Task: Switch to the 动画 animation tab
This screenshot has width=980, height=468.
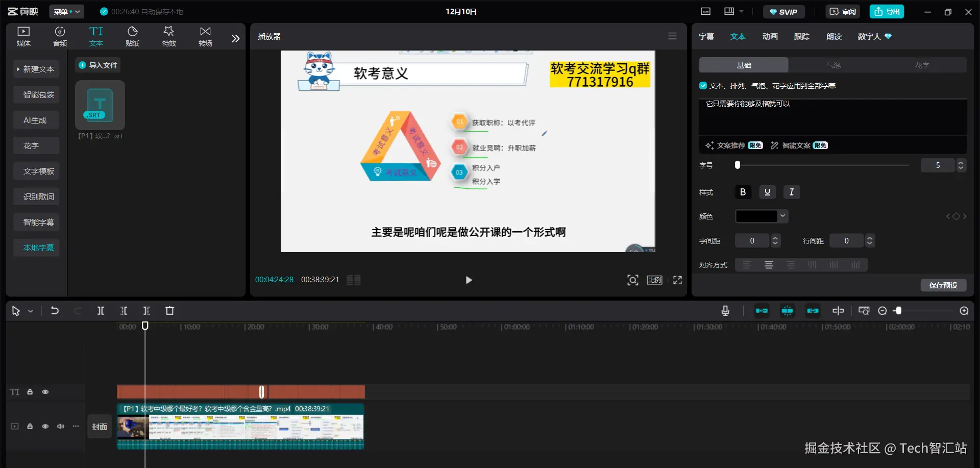Action: (770, 36)
